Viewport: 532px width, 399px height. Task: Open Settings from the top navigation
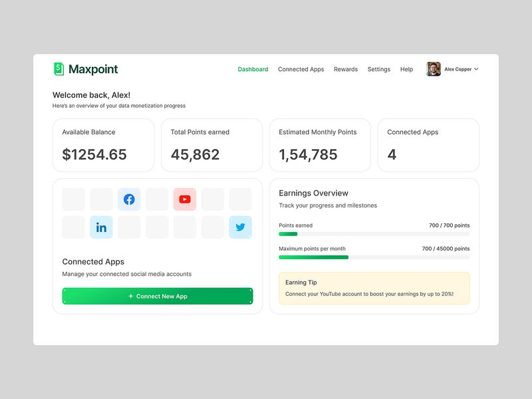tap(379, 69)
